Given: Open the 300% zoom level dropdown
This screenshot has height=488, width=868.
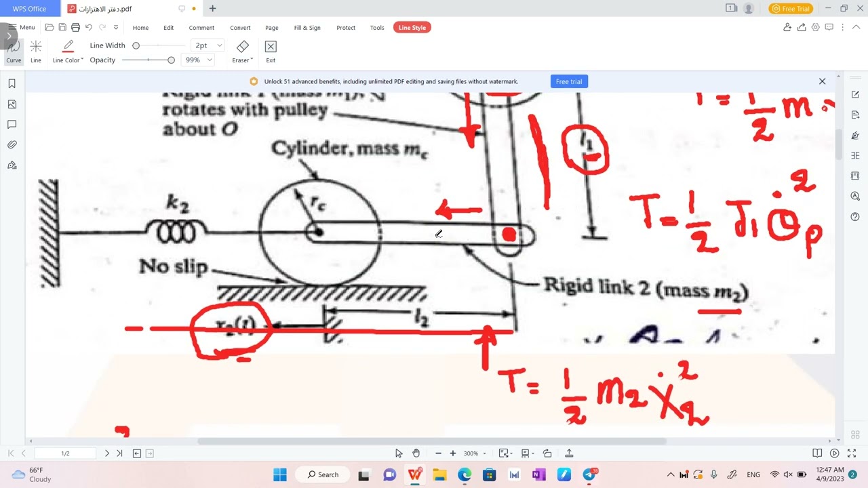Looking at the screenshot, I should coord(475,453).
